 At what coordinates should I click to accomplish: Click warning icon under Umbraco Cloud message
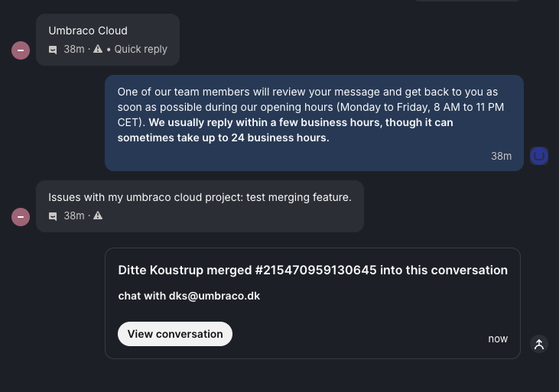click(98, 49)
